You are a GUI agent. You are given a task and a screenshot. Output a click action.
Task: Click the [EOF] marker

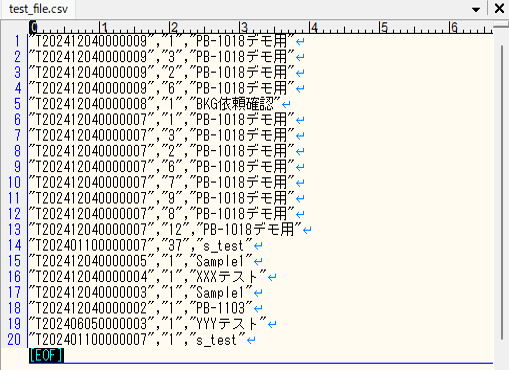[x=46, y=356]
